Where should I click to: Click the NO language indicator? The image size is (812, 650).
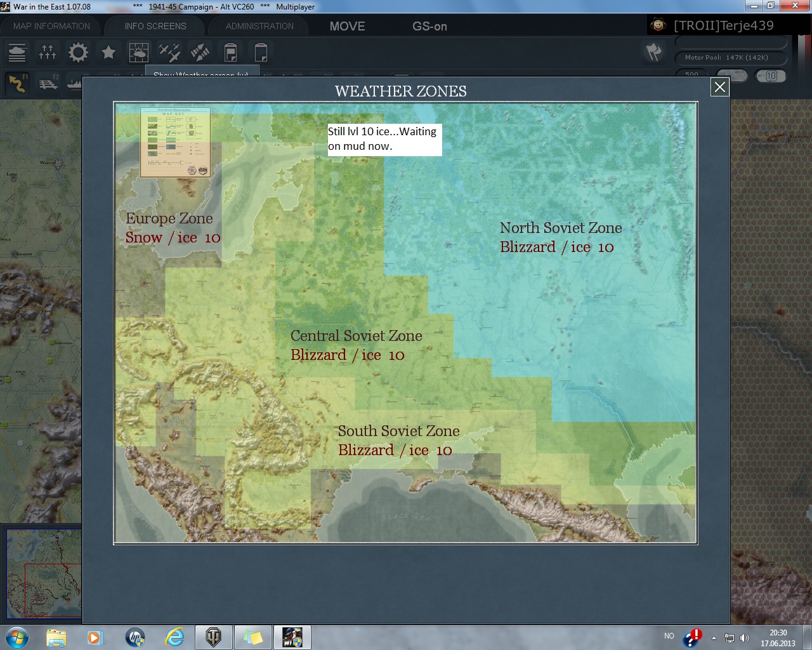[669, 635]
